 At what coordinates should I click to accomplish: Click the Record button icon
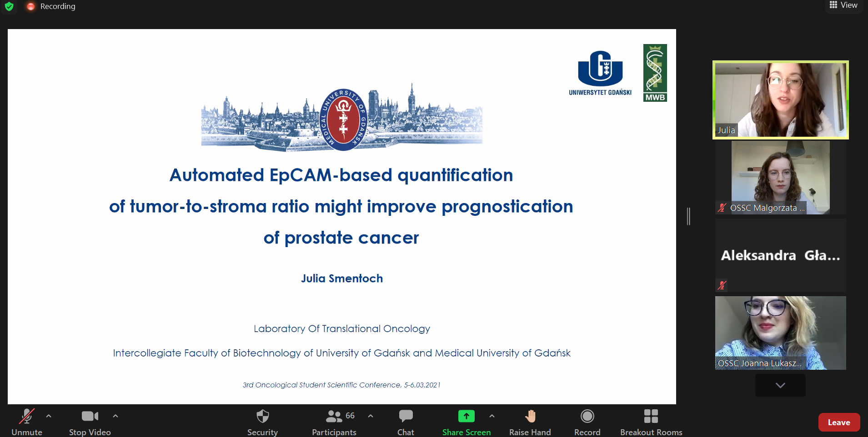[587, 417]
